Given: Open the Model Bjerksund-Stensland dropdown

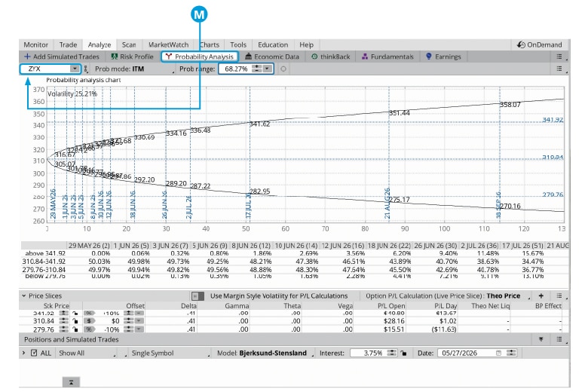Looking at the screenshot, I should (x=265, y=354).
